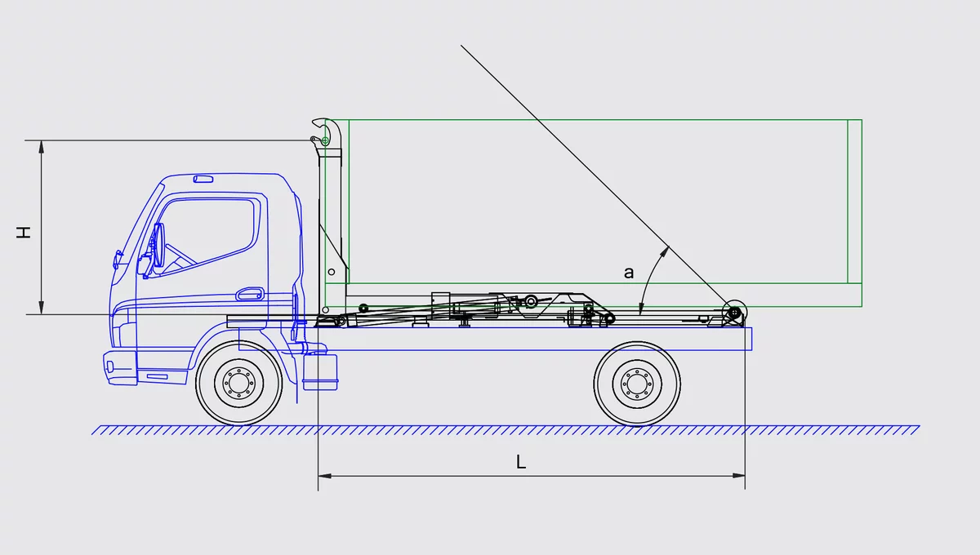Click the cab door handle
Screen dimensions: 980x555
point(249,293)
